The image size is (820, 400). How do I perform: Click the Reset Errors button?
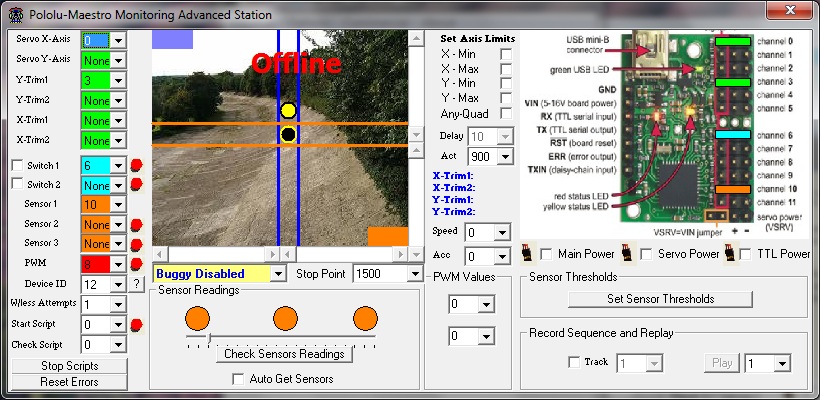point(69,382)
